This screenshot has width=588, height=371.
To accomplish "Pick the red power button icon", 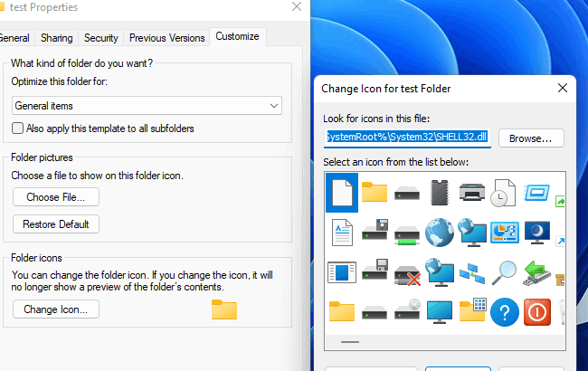I will pos(537,312).
